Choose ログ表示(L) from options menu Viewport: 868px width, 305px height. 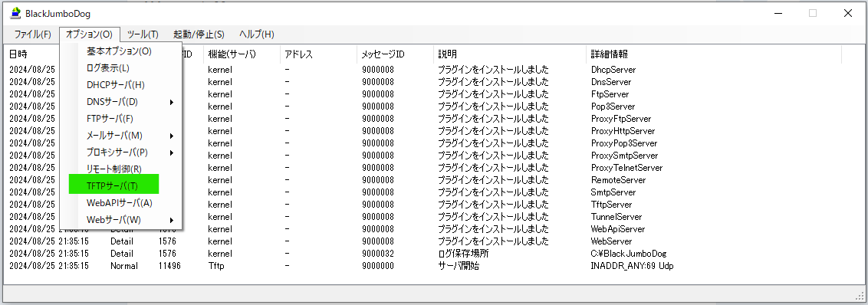click(121, 68)
